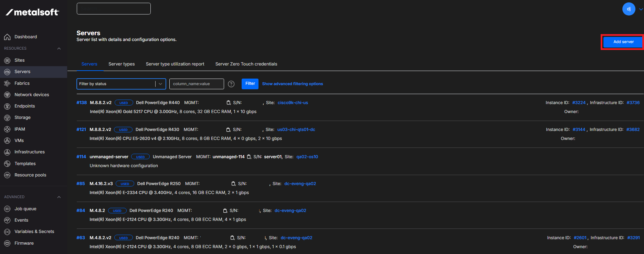Open Server type utilization report tab
This screenshot has width=644, height=254.
(175, 64)
